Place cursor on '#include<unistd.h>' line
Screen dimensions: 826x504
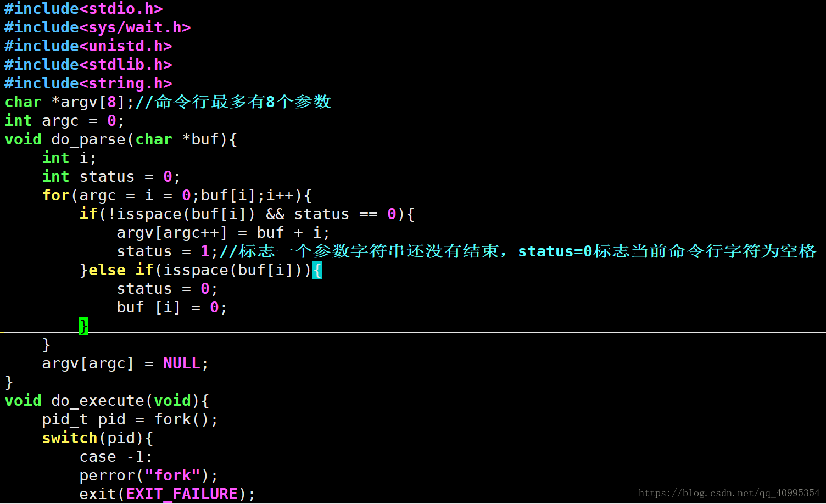point(88,46)
